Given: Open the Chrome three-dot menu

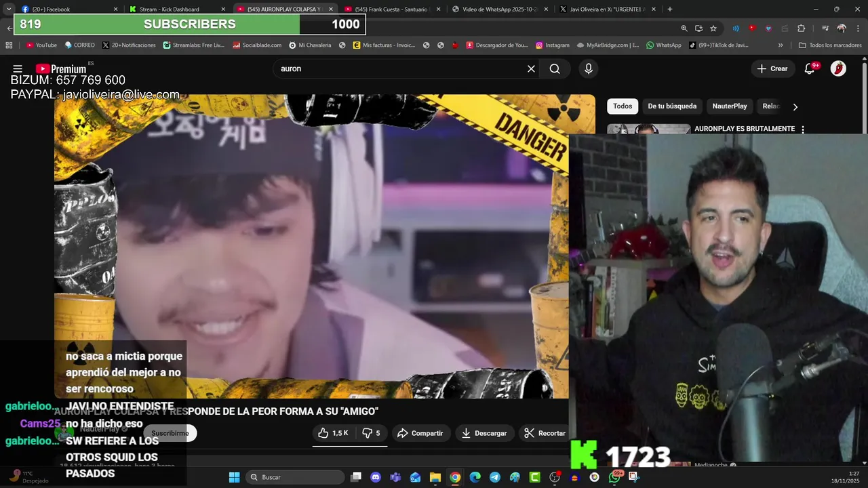Looking at the screenshot, I should 858,28.
